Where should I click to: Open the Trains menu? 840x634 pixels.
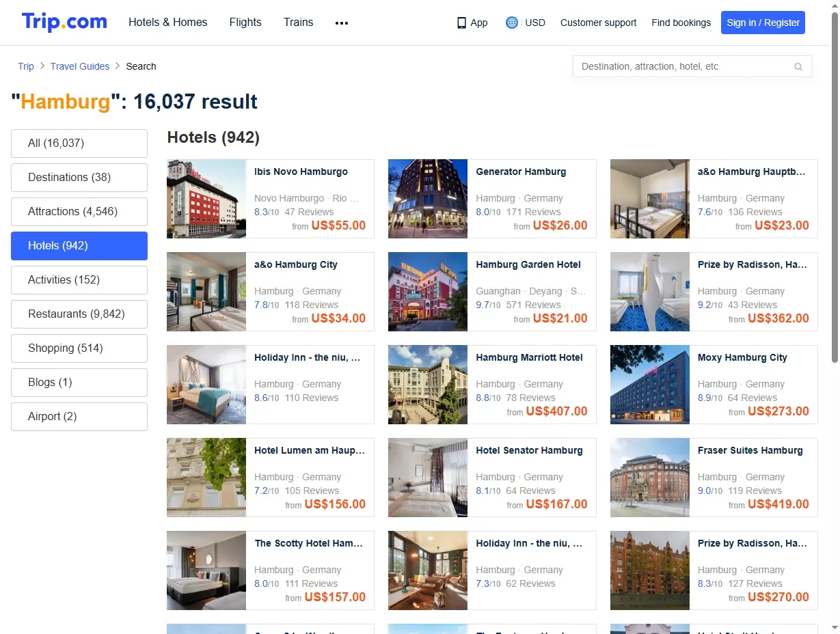[299, 22]
